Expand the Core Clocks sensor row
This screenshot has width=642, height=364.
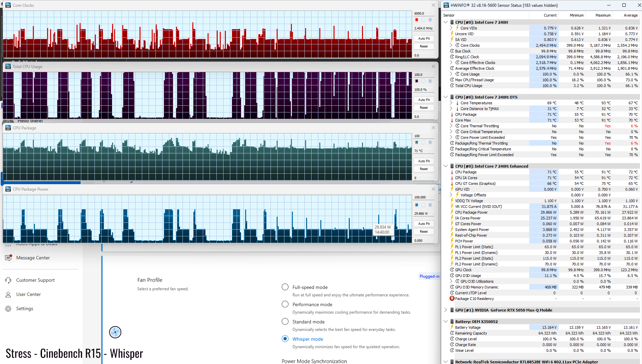tap(451, 45)
